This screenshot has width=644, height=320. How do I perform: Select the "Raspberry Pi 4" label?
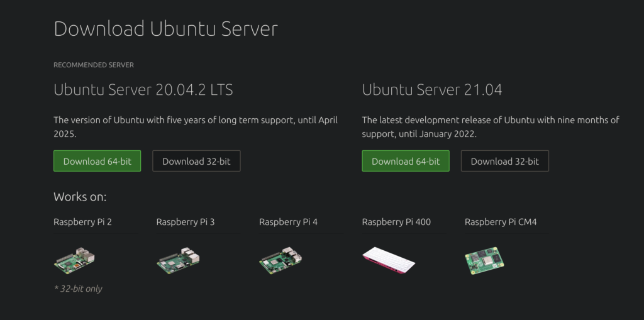[288, 222]
